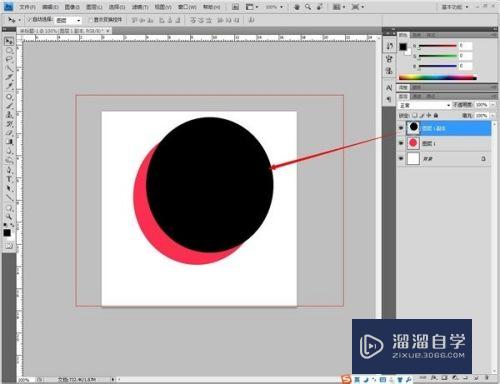Viewport: 500px width, 384px height.
Task: Open workspace switcher dropdown at top right
Action: coord(455,7)
